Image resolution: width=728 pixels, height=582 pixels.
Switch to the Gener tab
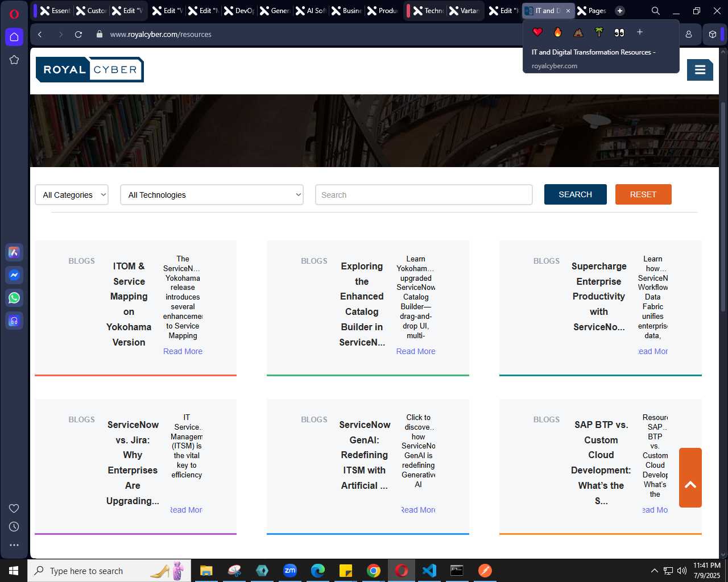point(275,11)
